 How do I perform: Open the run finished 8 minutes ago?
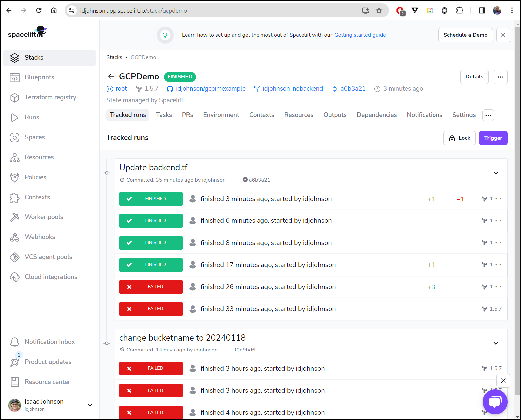point(311,243)
